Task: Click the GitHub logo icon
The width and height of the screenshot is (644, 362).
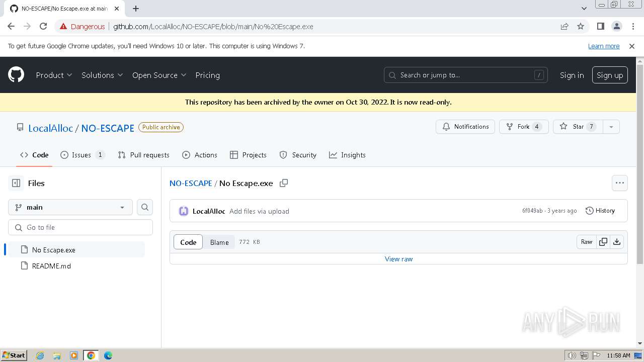Action: 16,75
